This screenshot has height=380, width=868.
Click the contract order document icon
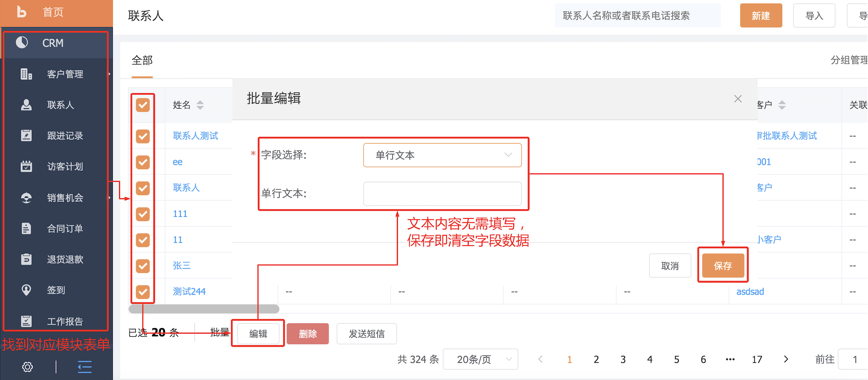point(26,229)
